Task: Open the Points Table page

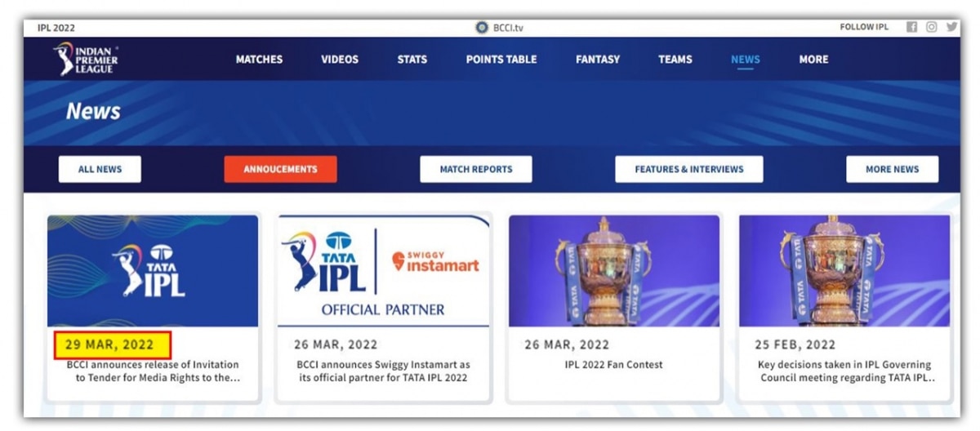Action: (501, 60)
